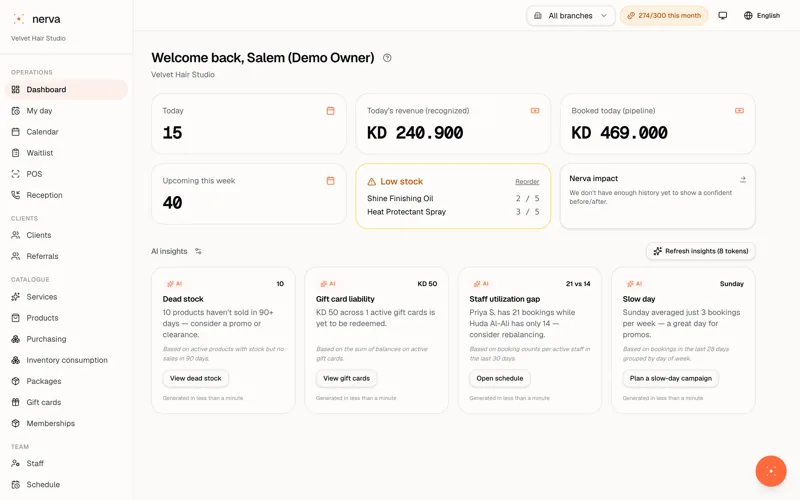
Task: Click the Heat Protectant Spray row
Action: pos(453,212)
